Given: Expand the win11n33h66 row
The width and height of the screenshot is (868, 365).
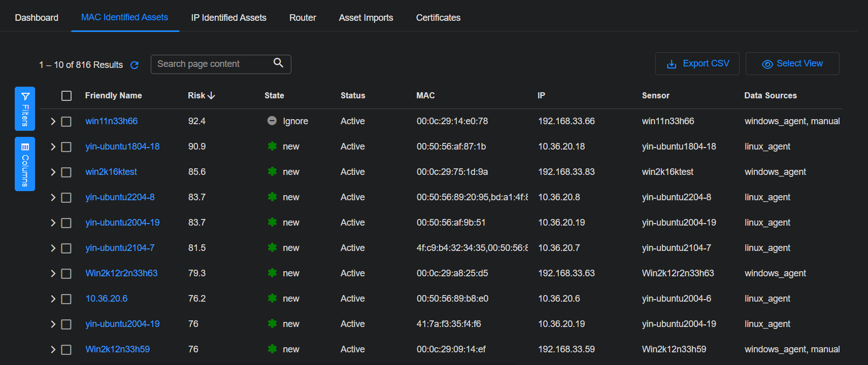Looking at the screenshot, I should tap(53, 122).
